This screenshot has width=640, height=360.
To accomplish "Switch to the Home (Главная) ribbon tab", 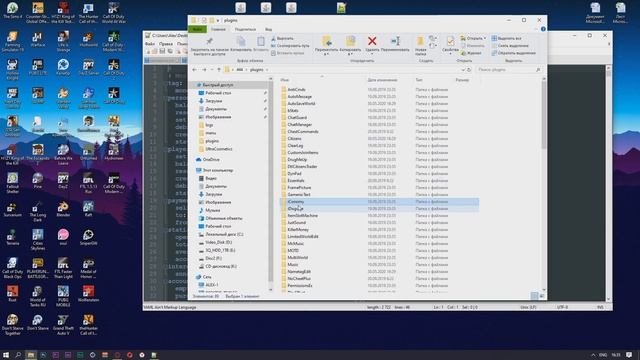I will [218, 29].
